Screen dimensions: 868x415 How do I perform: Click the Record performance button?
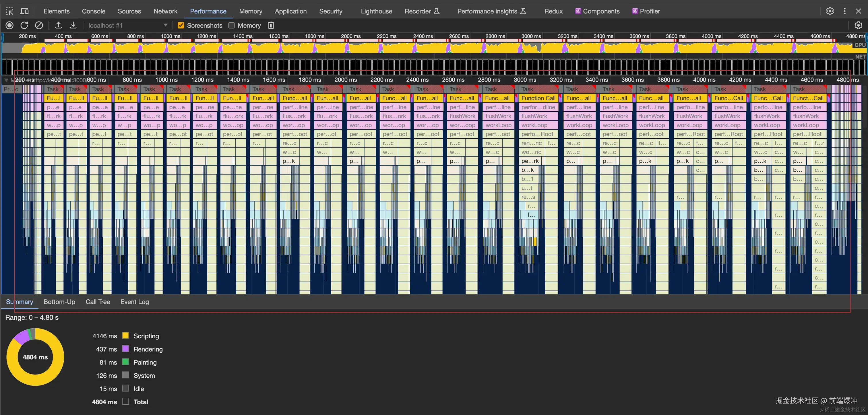click(x=9, y=25)
